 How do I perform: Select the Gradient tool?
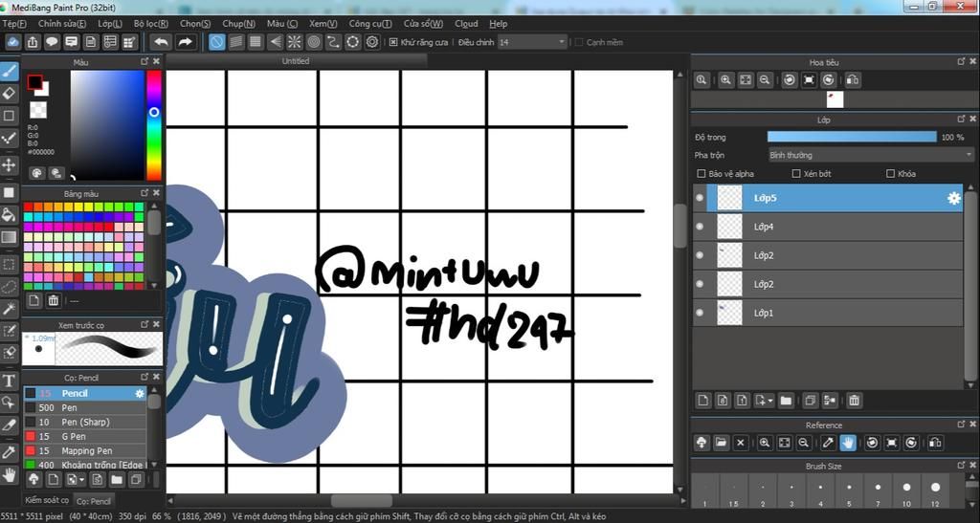click(x=9, y=237)
